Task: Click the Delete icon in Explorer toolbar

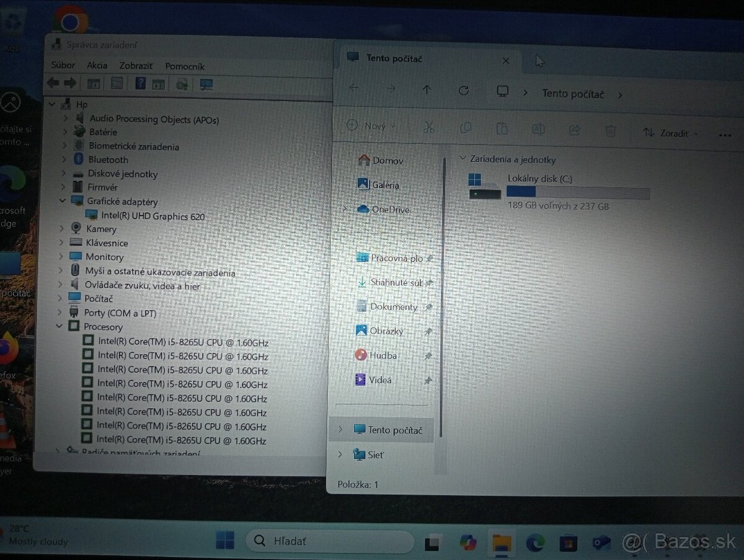Action: (x=611, y=130)
